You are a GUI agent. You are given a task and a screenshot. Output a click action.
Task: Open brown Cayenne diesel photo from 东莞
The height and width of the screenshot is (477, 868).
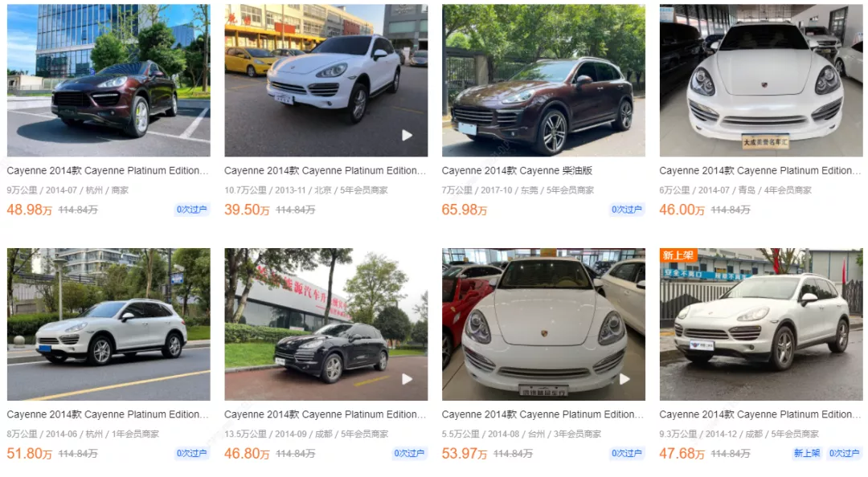click(x=543, y=80)
